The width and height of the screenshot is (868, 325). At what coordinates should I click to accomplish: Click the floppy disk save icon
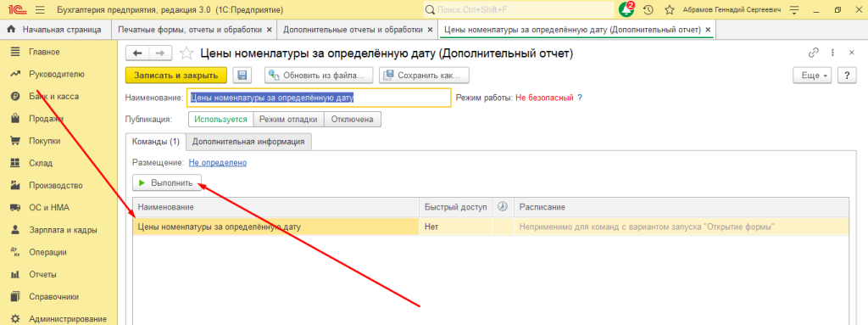242,75
